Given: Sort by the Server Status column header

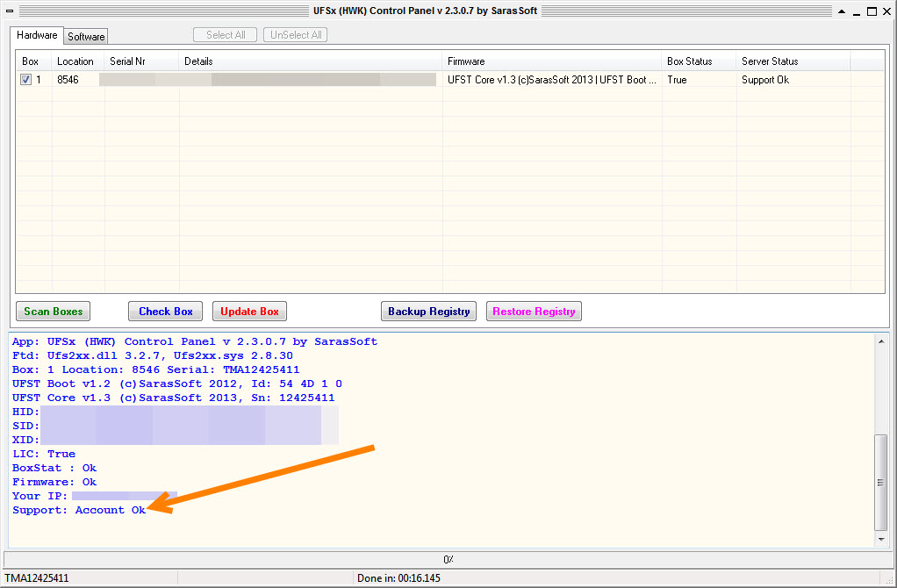Looking at the screenshot, I should 793,61.
